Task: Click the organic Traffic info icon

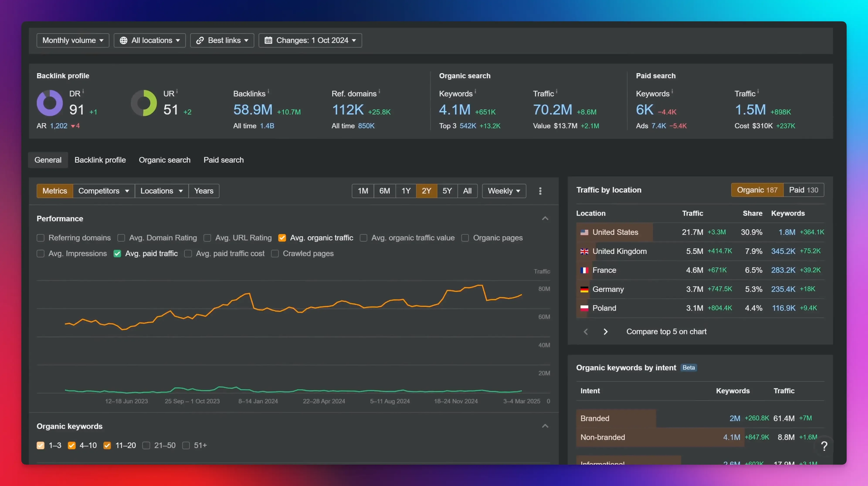Action: point(557,91)
